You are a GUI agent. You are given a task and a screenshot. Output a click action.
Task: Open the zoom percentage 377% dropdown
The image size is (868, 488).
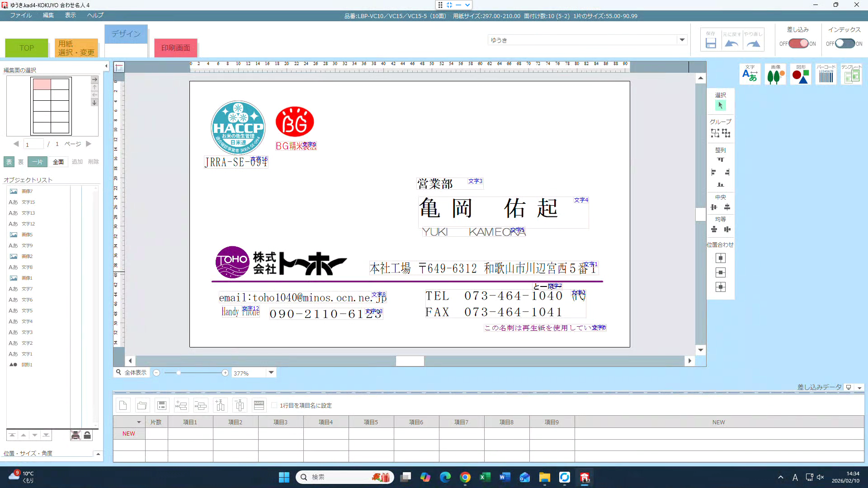tap(271, 373)
